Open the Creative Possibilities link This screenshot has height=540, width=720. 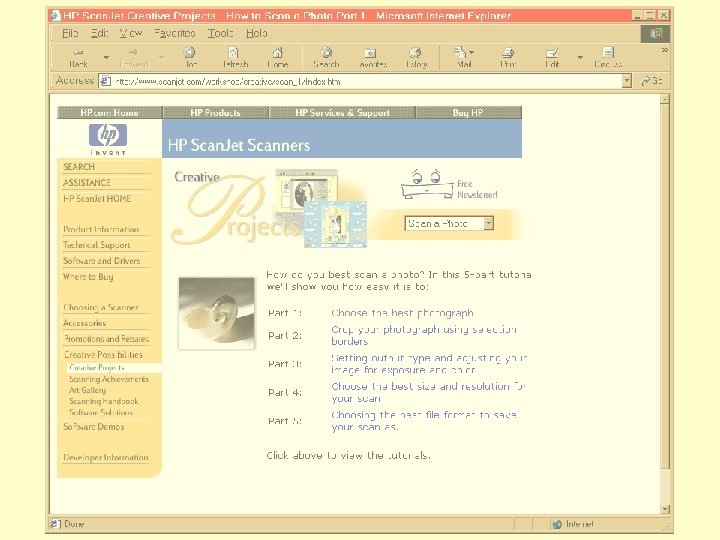(x=103, y=355)
